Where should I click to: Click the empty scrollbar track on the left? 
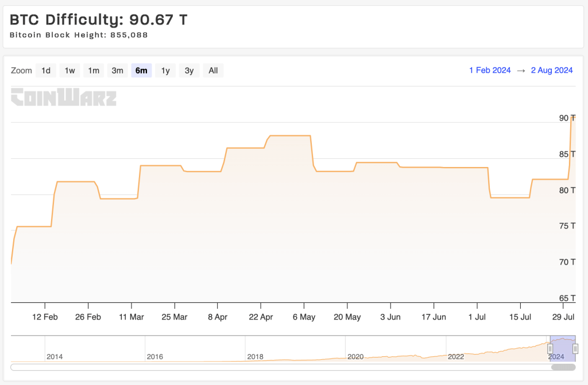click(x=230, y=367)
